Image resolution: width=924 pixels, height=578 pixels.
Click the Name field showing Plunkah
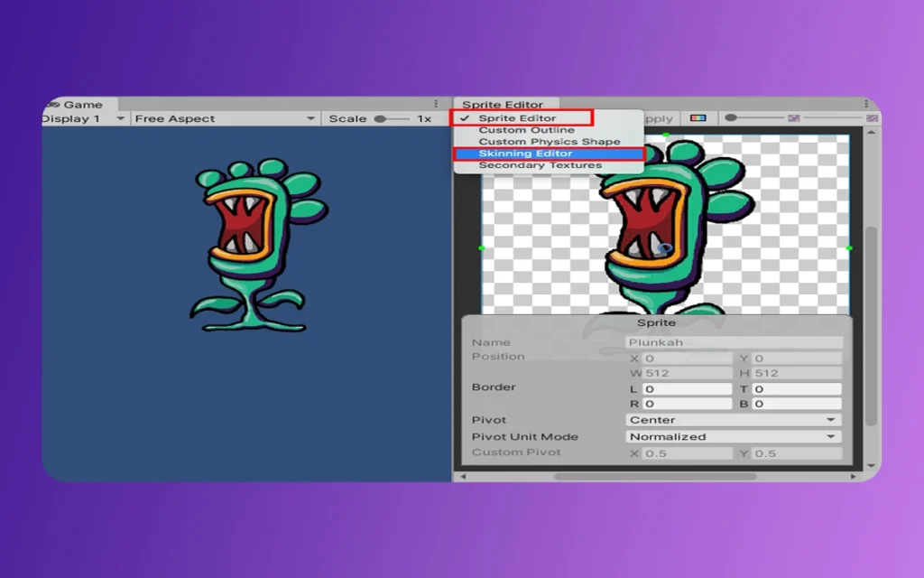pyautogui.click(x=734, y=341)
